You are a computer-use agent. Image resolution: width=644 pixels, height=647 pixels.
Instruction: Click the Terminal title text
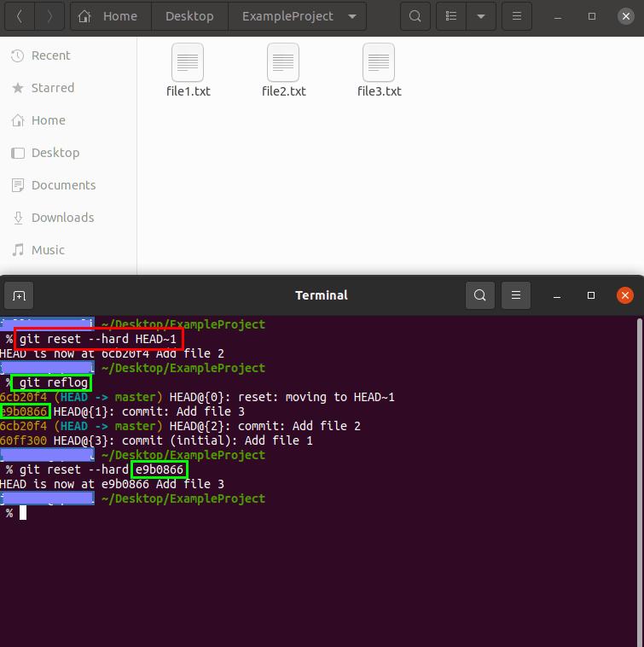click(x=322, y=295)
